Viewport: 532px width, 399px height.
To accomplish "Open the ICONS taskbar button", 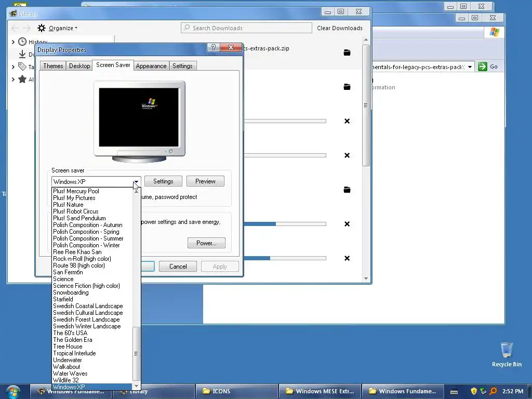I will pyautogui.click(x=236, y=391).
